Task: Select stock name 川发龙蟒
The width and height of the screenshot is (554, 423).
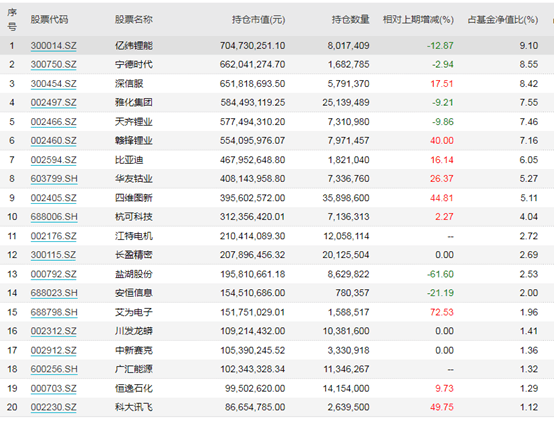Action: (x=134, y=331)
